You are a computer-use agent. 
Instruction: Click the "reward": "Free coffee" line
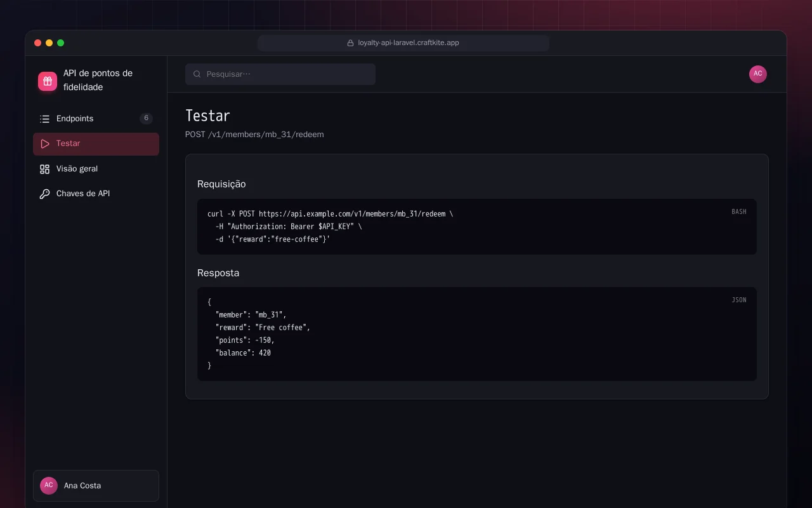pos(263,328)
